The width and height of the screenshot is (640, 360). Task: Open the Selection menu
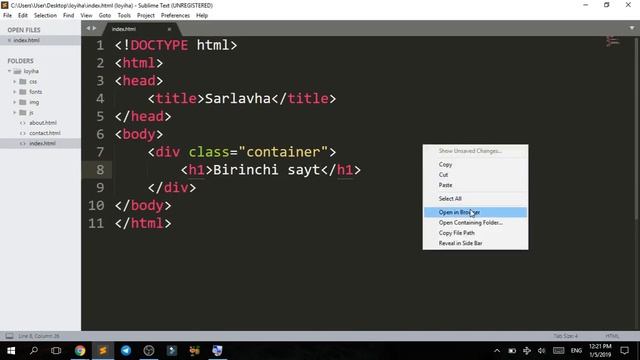click(45, 16)
